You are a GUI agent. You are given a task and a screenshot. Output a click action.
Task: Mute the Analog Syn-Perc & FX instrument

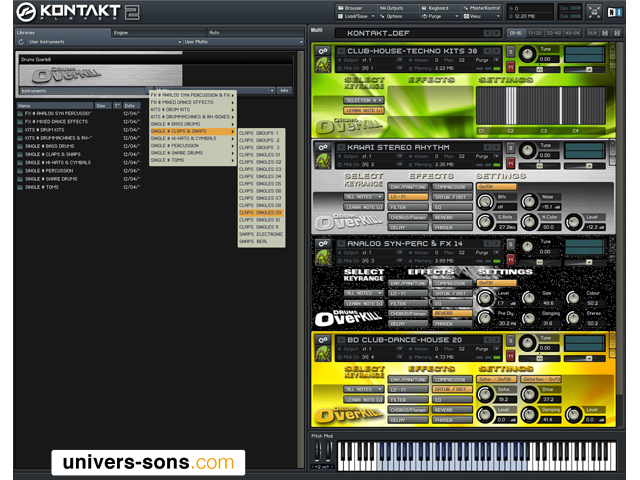(x=510, y=259)
